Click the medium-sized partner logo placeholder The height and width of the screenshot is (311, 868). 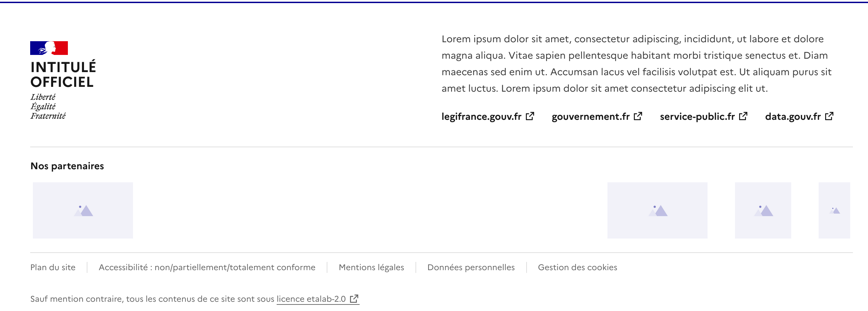click(763, 210)
